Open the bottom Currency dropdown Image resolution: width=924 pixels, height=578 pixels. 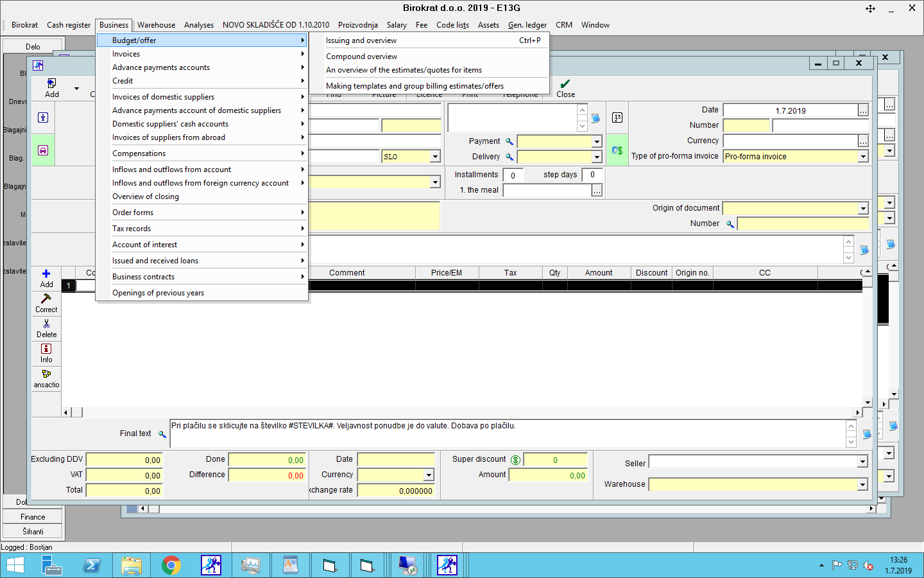tap(429, 475)
